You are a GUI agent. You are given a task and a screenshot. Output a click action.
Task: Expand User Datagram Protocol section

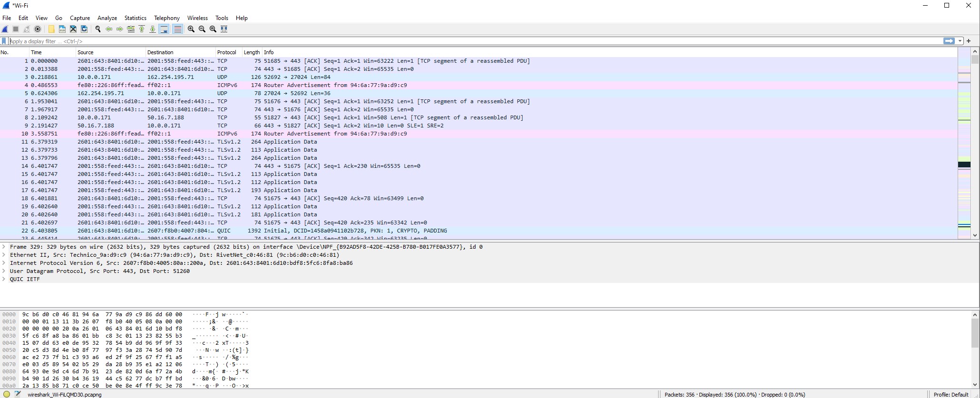pyautogui.click(x=4, y=271)
